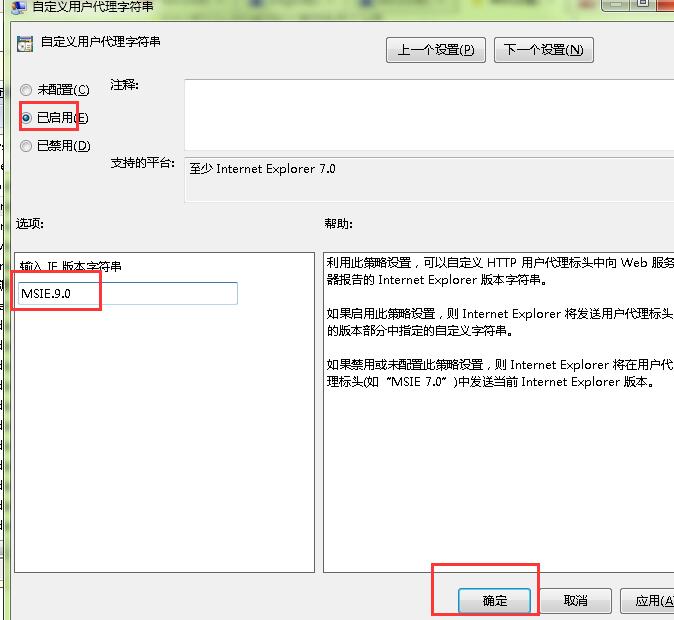The width and height of the screenshot is (674, 620).
Task: Click the 上一个设置(P) button
Action: [x=436, y=50]
